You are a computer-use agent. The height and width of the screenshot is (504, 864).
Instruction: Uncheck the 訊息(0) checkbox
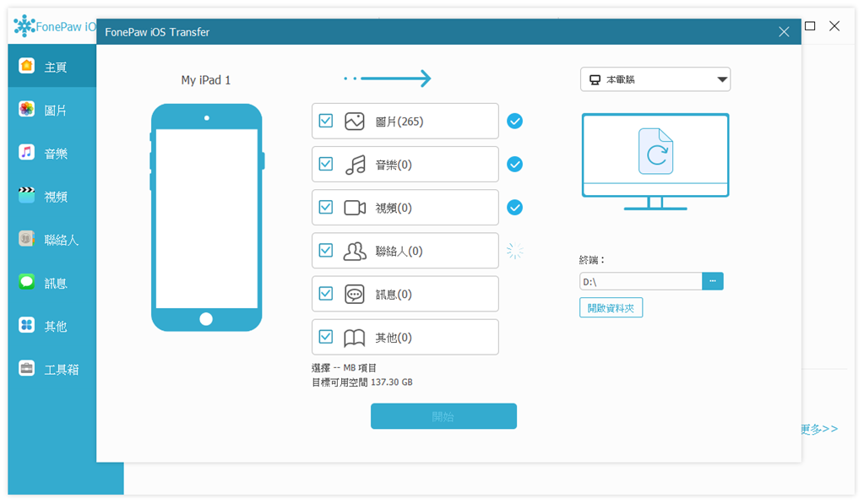pyautogui.click(x=326, y=293)
